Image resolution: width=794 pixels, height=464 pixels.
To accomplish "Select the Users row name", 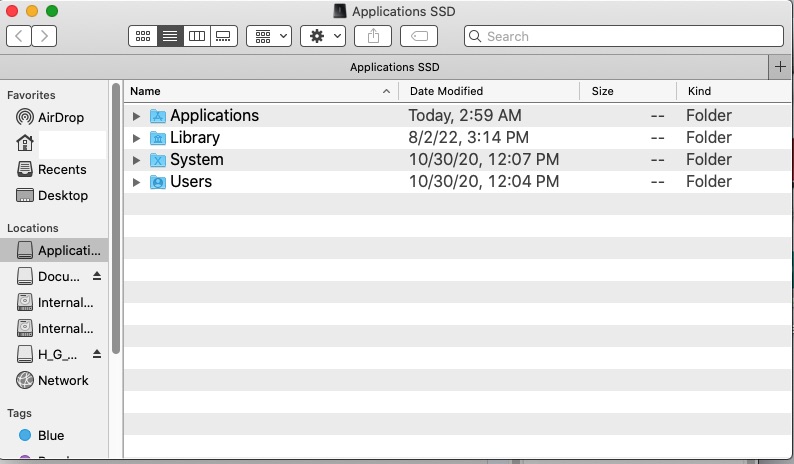I will pyautogui.click(x=191, y=181).
